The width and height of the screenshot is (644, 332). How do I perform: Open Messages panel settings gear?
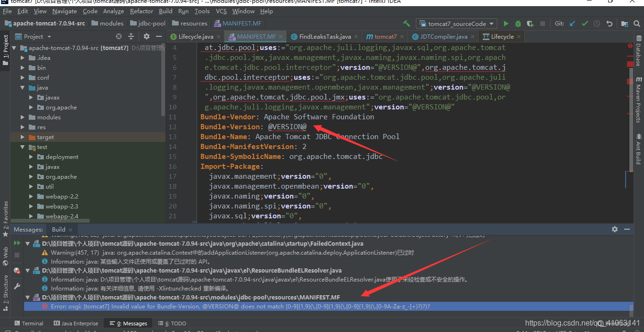pyautogui.click(x=615, y=229)
